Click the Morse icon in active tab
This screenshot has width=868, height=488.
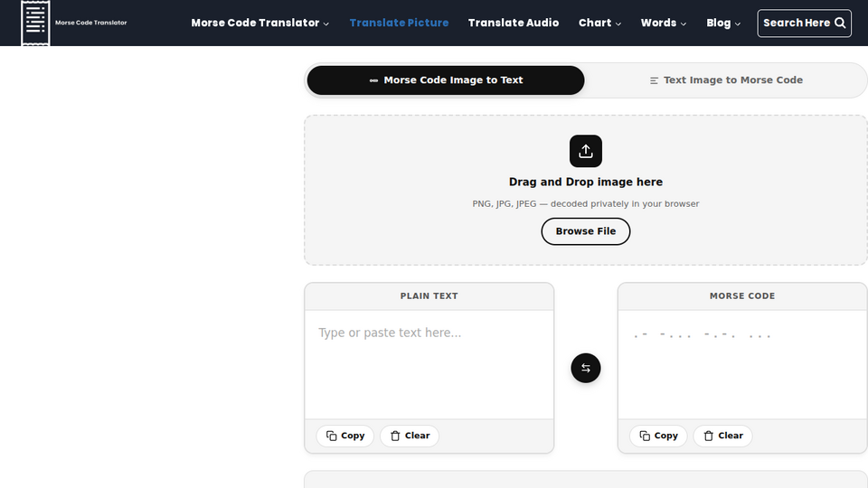373,80
